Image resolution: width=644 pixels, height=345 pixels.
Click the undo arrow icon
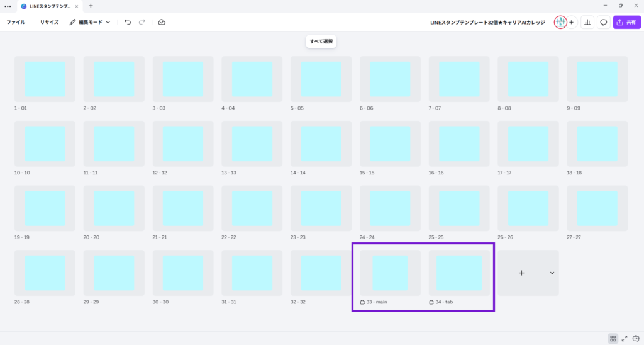128,22
